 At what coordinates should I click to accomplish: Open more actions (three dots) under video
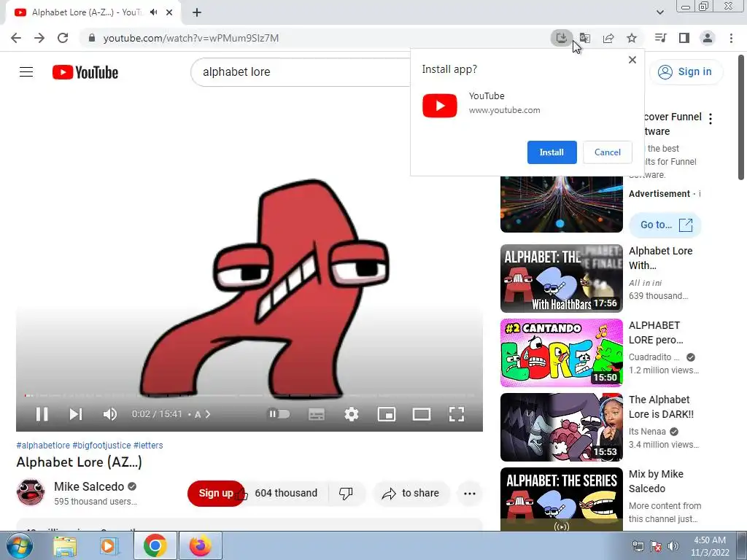470,494
